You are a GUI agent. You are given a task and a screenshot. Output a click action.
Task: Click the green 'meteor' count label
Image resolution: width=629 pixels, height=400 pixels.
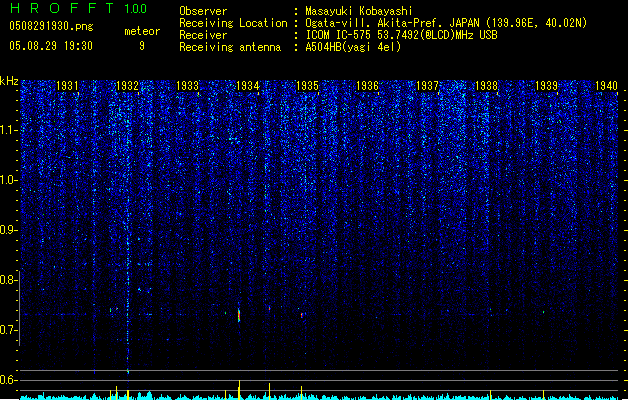pyautogui.click(x=142, y=31)
